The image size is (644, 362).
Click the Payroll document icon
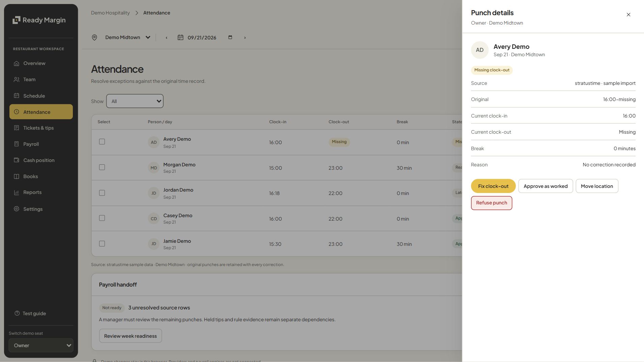point(16,144)
